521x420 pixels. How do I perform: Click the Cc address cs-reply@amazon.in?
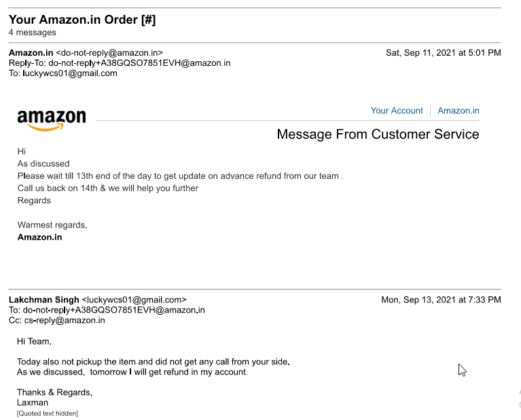(x=65, y=321)
